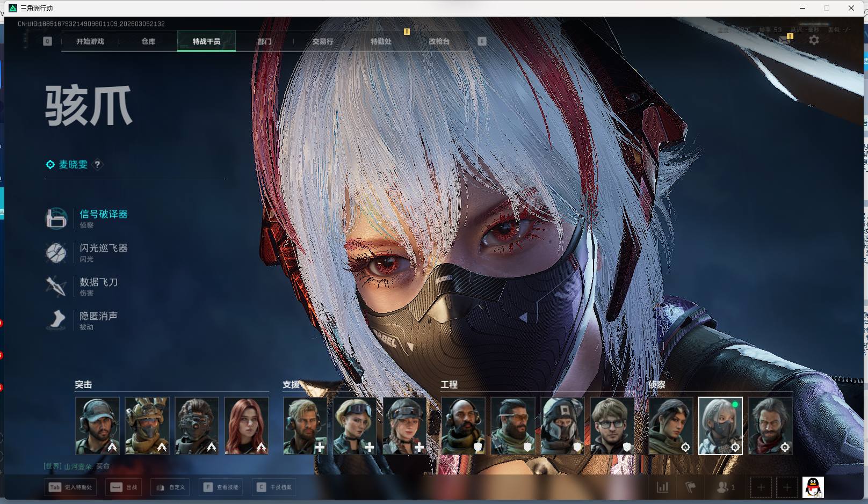This screenshot has width=868, height=504.
Task: Click the 三角洲行动 window title icon
Action: point(13,8)
